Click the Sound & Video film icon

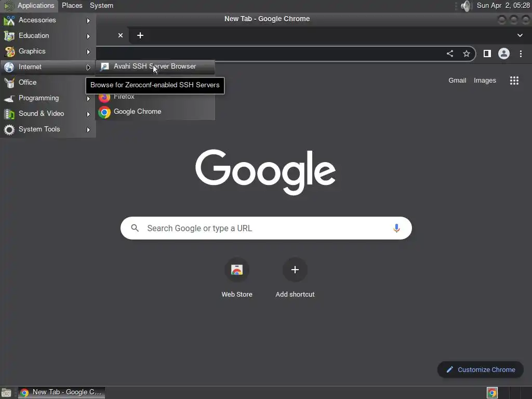tap(9, 114)
